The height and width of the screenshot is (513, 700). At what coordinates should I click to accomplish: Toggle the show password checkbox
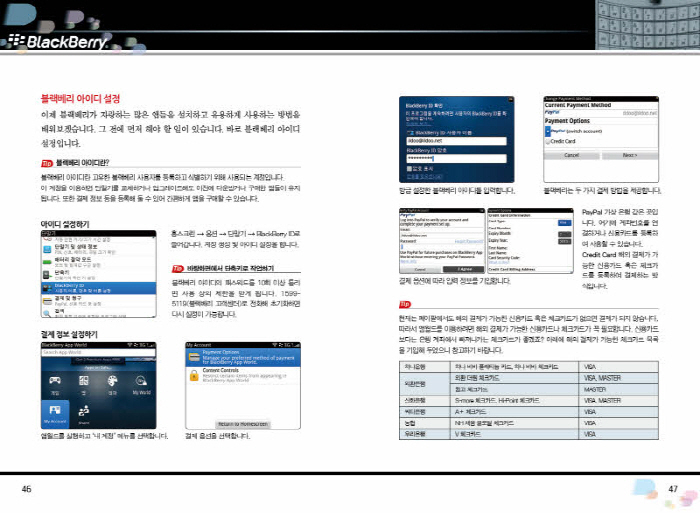click(x=407, y=169)
